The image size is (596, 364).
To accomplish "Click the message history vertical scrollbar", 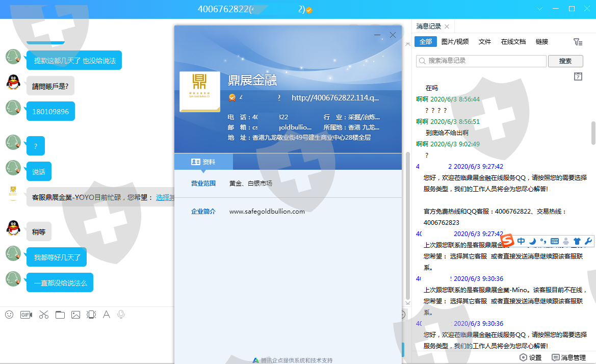I will tap(593, 134).
